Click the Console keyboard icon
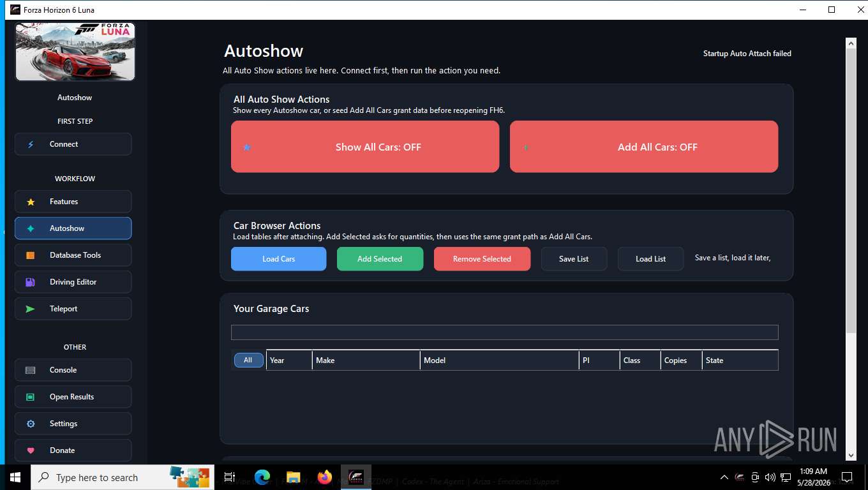Image resolution: width=868 pixels, height=490 pixels. [31, 370]
